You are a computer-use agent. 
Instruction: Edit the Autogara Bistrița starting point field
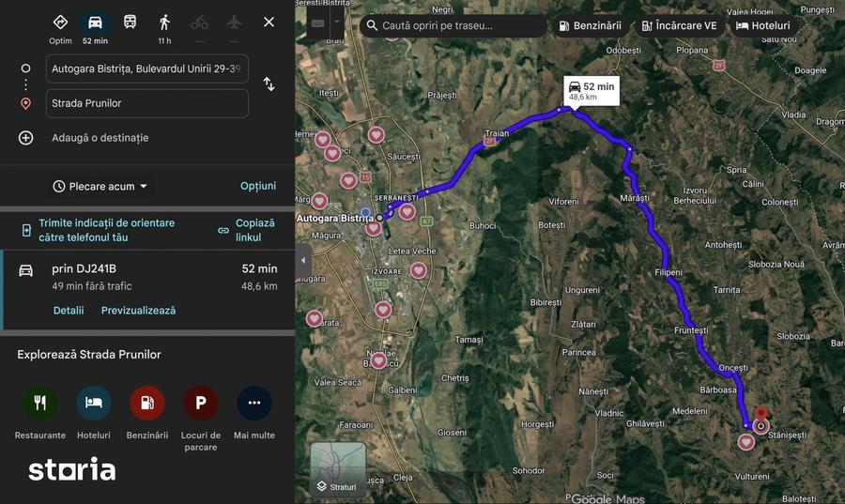(147, 69)
